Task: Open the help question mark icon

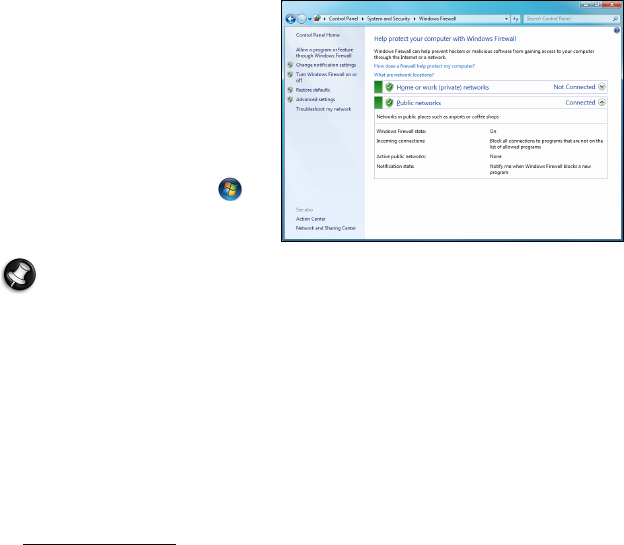Action: [616, 31]
